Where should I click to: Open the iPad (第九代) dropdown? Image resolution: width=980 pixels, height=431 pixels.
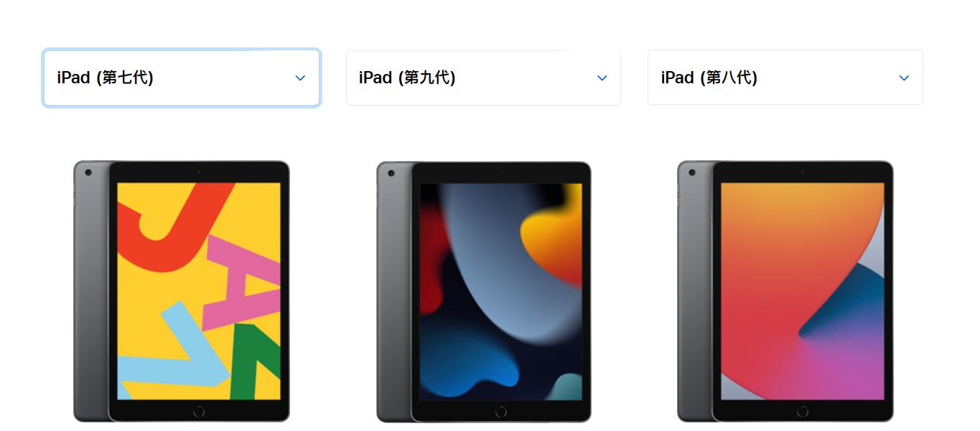click(483, 78)
